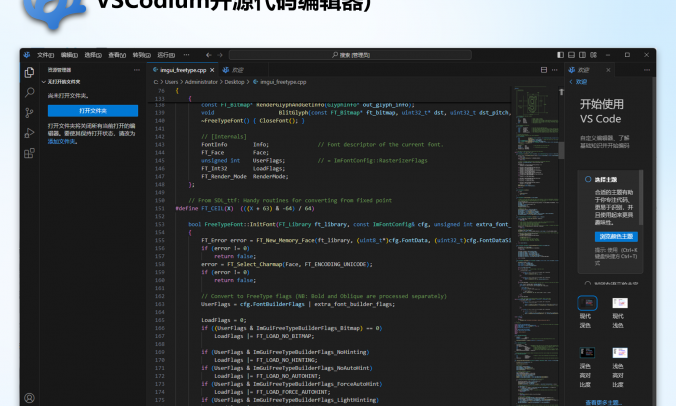676x406 pixels.
Task: Click the scroll-to-top arrow above minimap
Action: 561,92
